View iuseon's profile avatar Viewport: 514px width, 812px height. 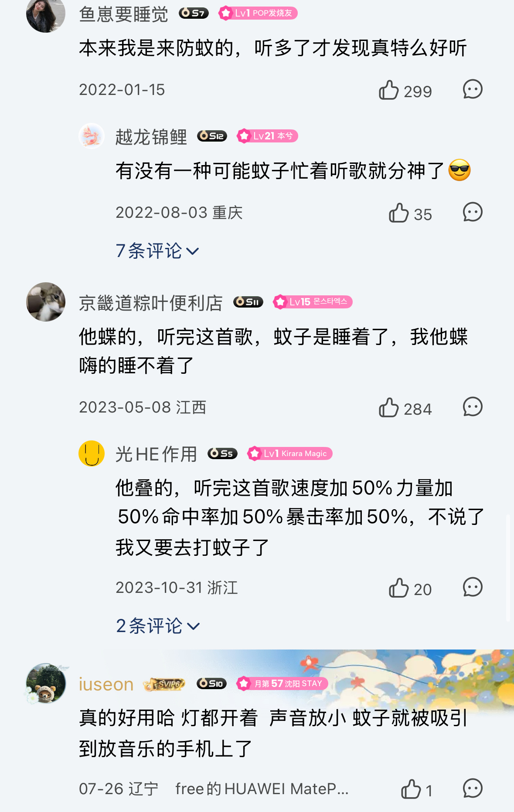coord(46,683)
